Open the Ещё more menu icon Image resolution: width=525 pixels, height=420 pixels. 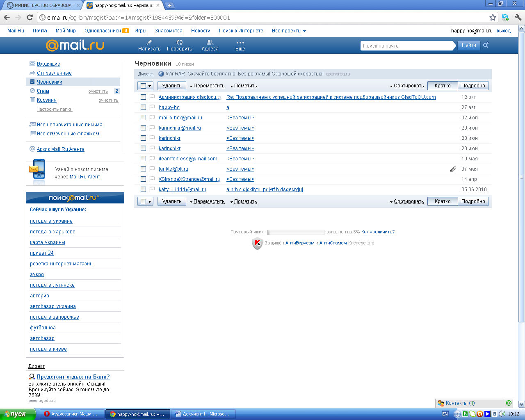[x=240, y=42]
